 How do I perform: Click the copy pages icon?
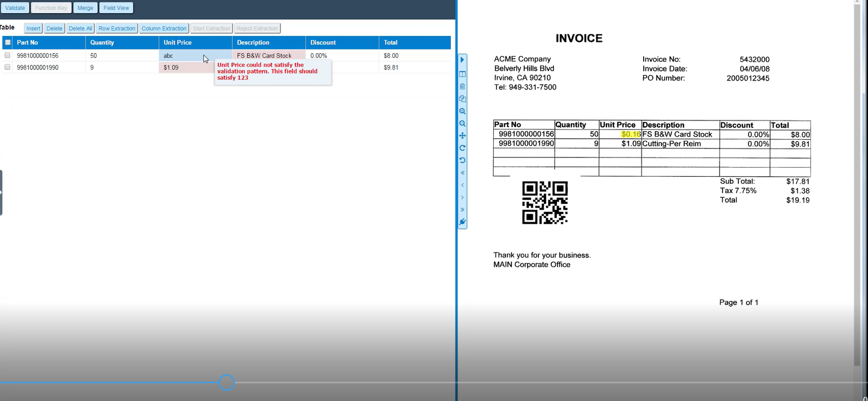point(462,99)
